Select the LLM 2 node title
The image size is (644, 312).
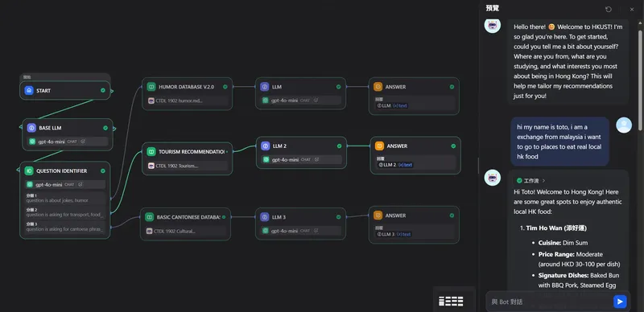pos(279,146)
